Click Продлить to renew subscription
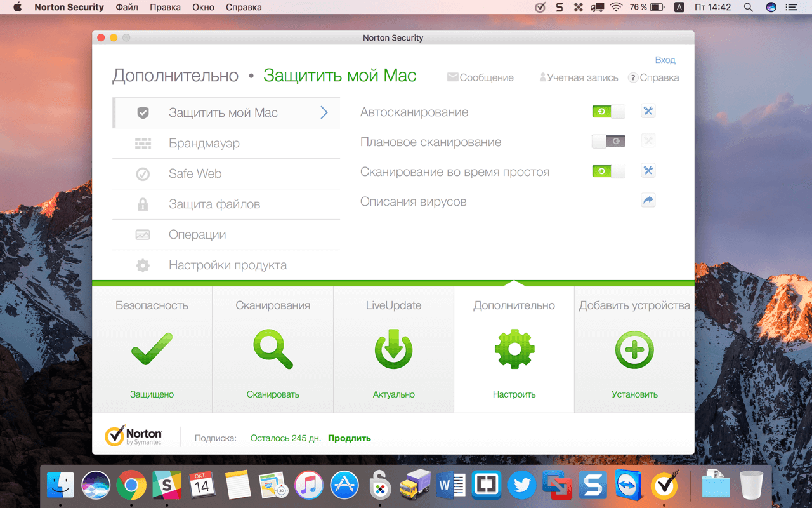The image size is (812, 508). pos(350,438)
